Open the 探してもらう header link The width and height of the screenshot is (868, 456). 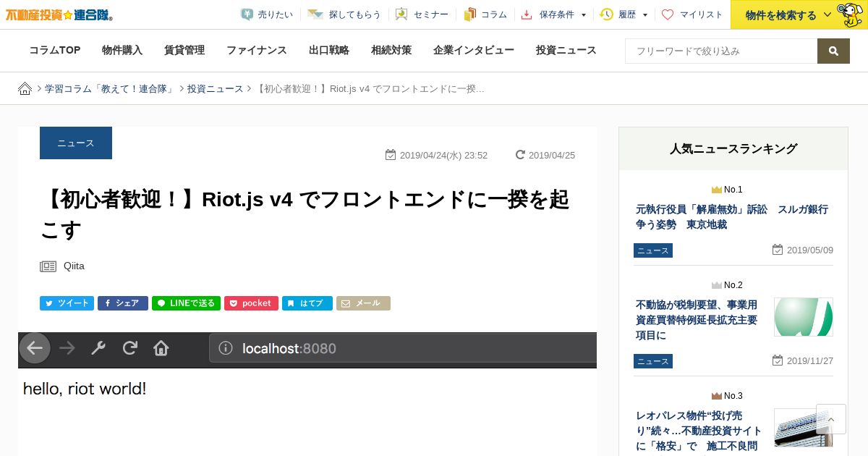tap(344, 14)
